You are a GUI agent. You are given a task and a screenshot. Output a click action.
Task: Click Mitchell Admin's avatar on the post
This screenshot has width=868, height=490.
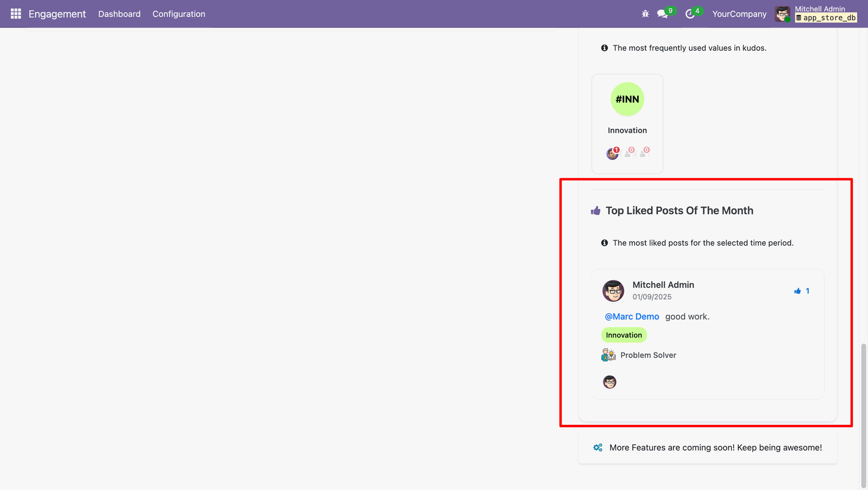(x=613, y=291)
